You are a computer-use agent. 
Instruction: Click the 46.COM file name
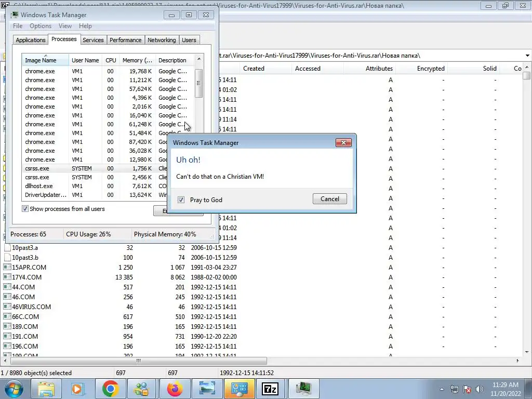(23, 297)
